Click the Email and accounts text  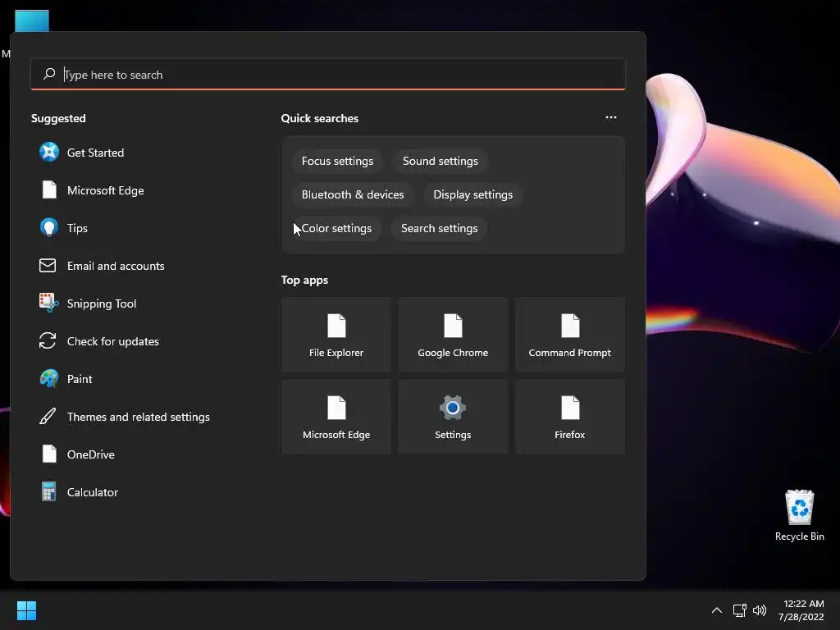pyautogui.click(x=115, y=266)
